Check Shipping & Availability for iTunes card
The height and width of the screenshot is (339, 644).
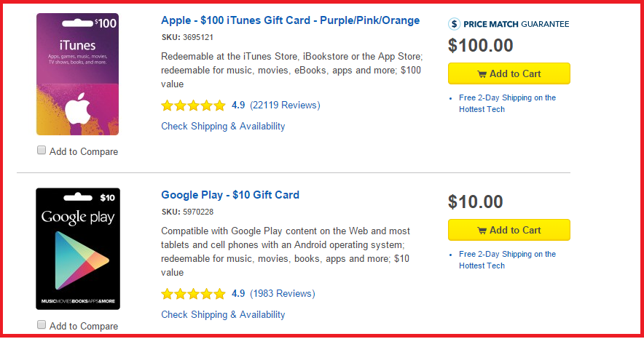click(x=223, y=126)
